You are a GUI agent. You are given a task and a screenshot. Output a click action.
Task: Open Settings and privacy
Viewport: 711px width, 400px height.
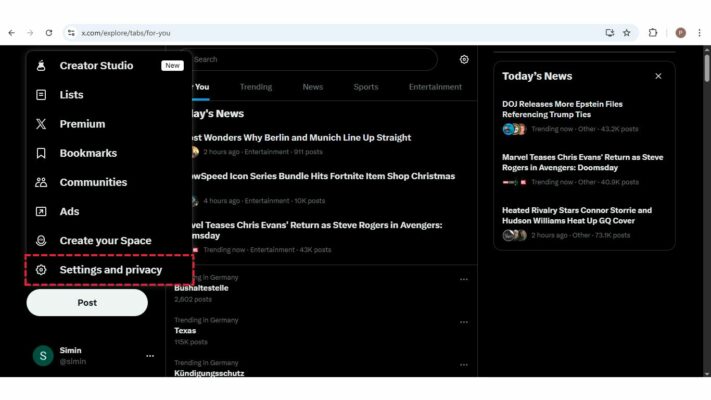[x=109, y=270]
